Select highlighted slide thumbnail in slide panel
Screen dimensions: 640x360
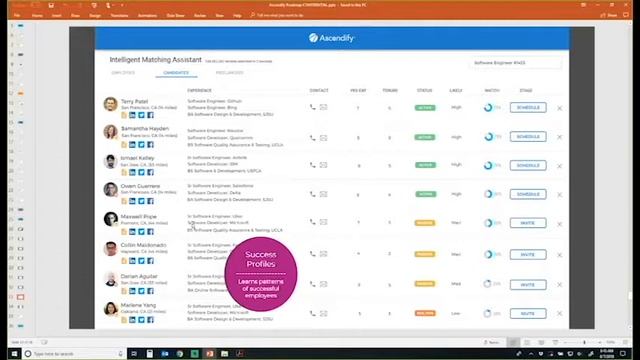point(20,297)
